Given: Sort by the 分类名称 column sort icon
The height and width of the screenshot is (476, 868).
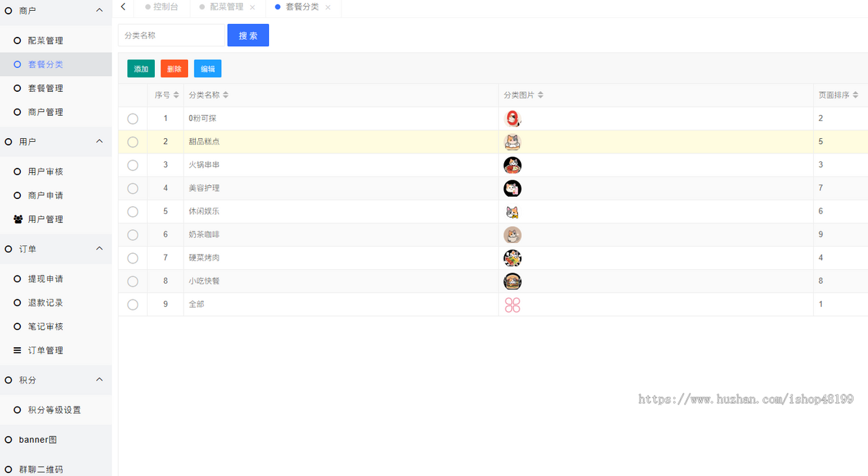Looking at the screenshot, I should pos(226,95).
